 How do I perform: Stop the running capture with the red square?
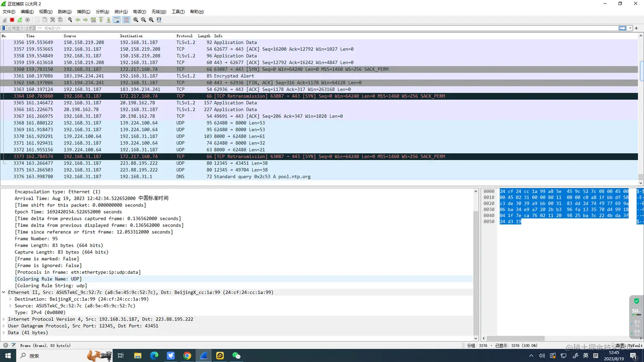pyautogui.click(x=12, y=20)
